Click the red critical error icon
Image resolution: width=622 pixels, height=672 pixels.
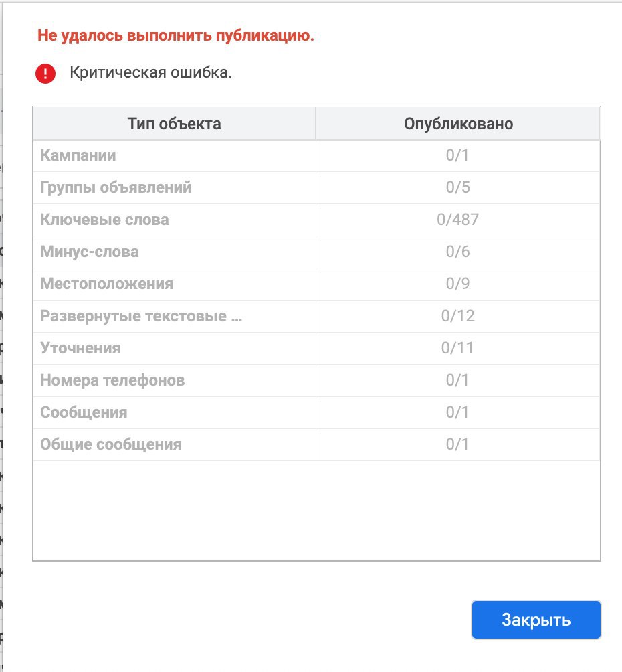point(45,73)
